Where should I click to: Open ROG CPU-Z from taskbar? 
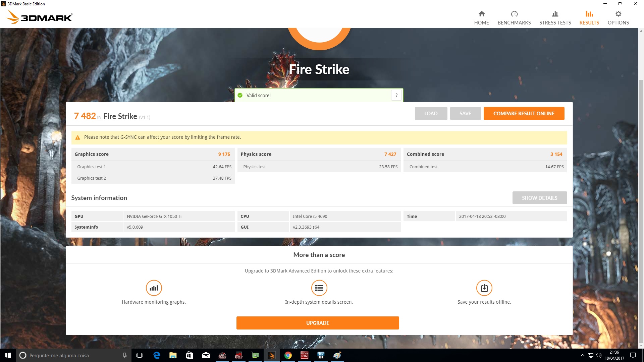[x=305, y=355]
